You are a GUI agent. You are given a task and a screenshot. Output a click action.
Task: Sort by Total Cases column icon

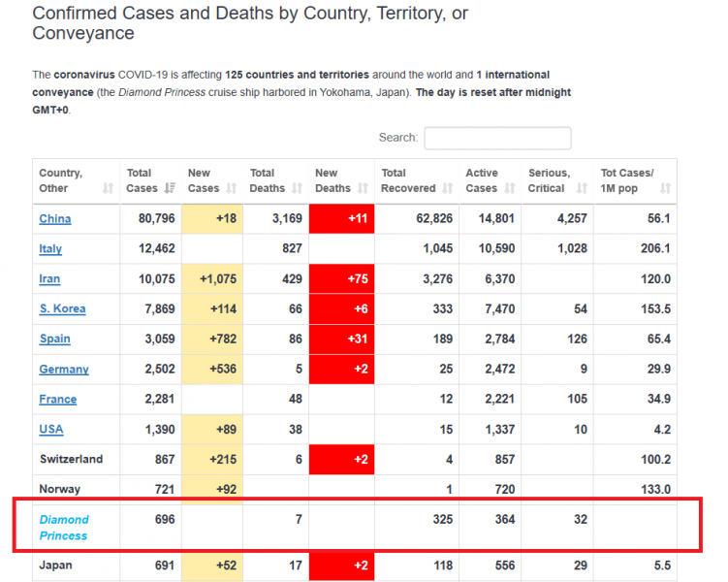click(x=170, y=188)
